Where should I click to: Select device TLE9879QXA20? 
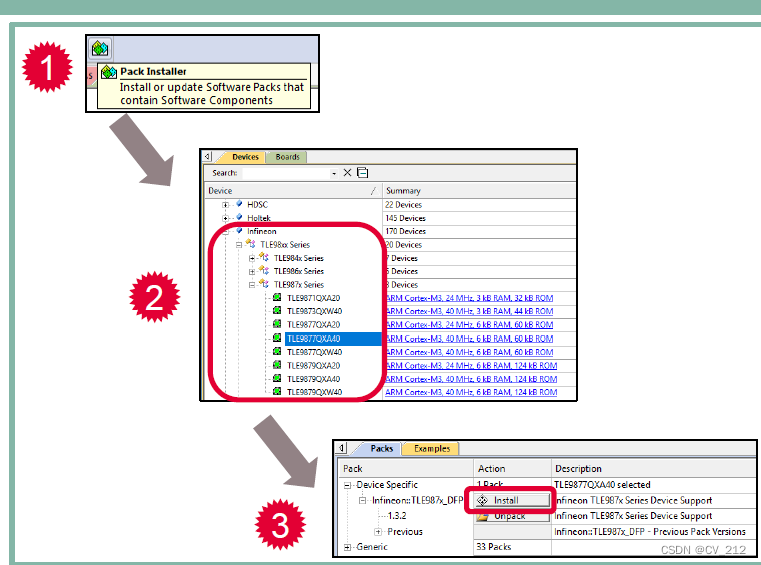click(314, 366)
